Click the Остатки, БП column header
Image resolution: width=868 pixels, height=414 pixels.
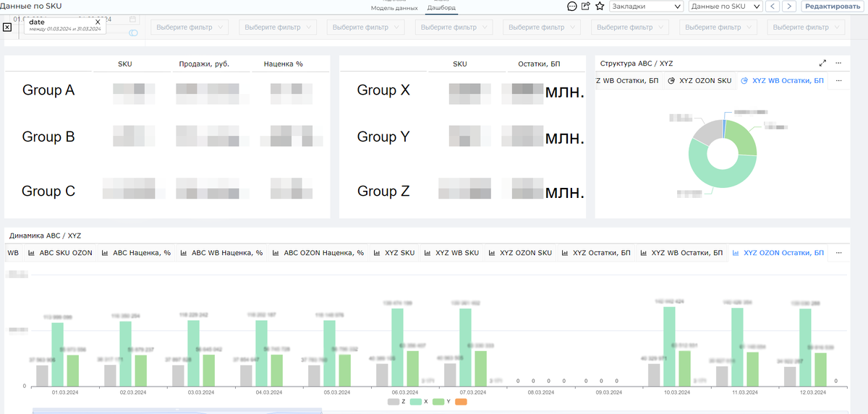[x=540, y=64]
